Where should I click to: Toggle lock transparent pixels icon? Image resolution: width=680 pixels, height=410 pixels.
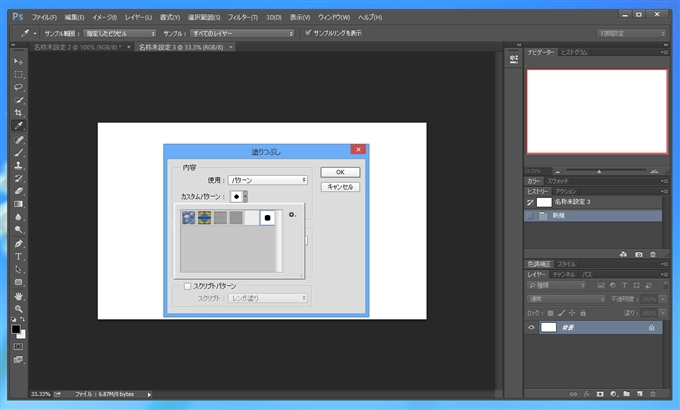(x=550, y=313)
